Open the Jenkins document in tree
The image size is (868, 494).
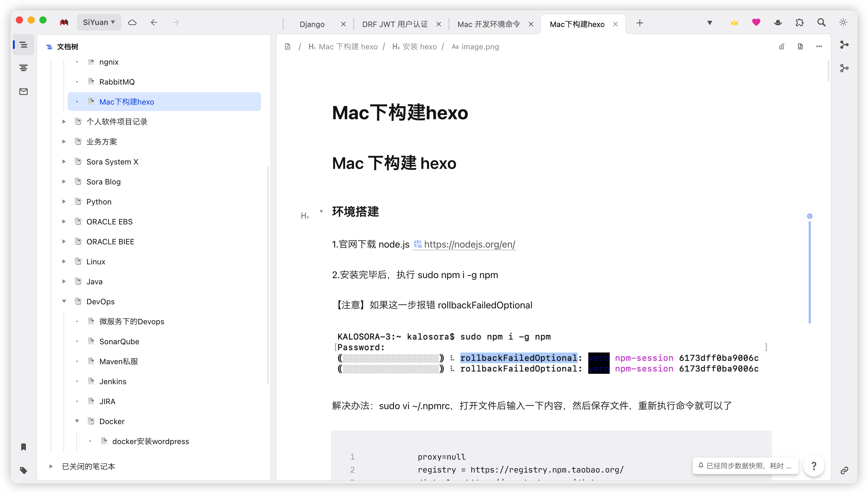113,381
